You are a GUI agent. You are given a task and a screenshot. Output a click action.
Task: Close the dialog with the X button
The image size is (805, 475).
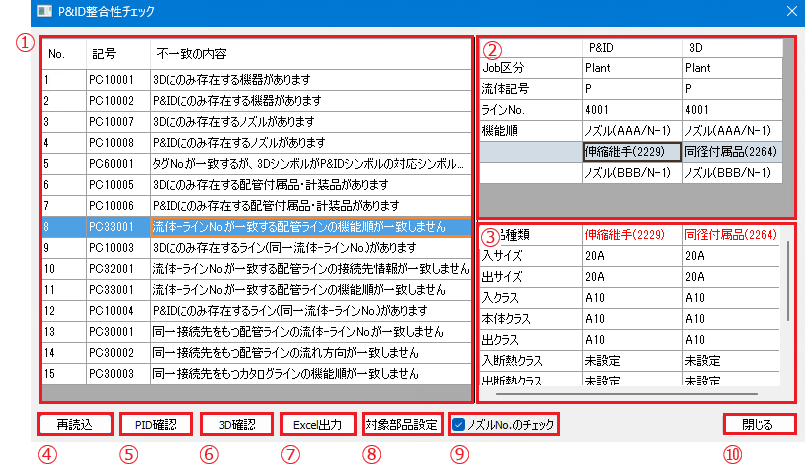click(x=787, y=12)
